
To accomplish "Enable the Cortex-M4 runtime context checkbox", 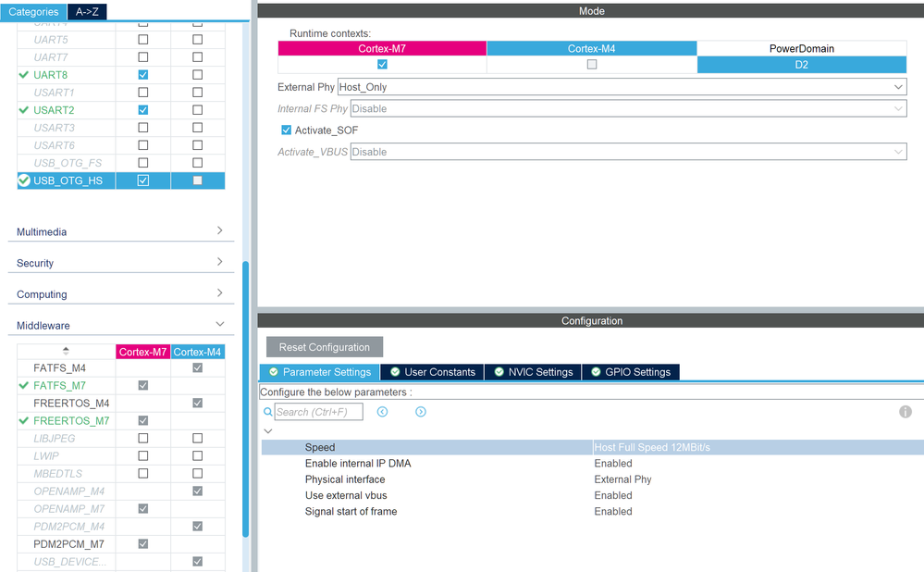I will point(592,64).
